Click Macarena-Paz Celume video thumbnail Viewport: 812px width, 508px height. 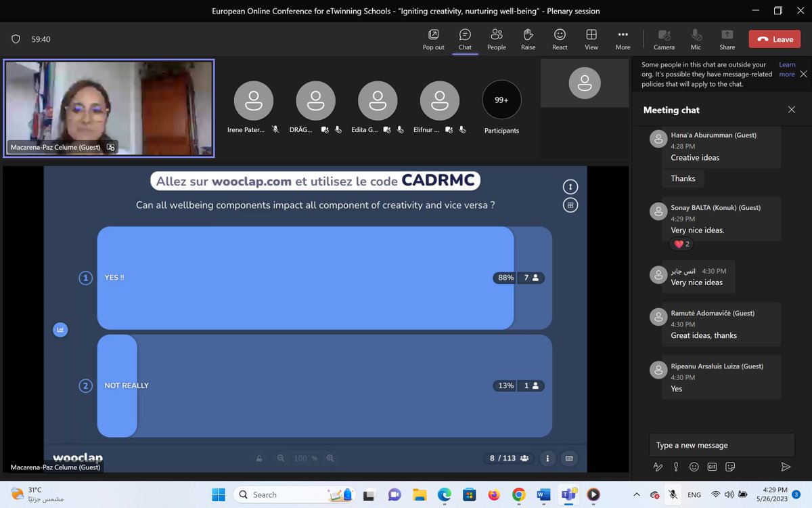(109, 108)
